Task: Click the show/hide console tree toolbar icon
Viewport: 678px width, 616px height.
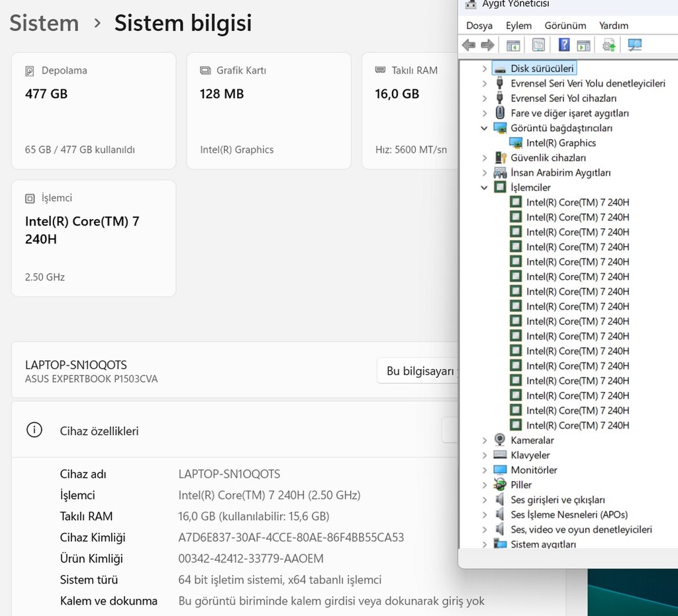Action: pyautogui.click(x=513, y=45)
